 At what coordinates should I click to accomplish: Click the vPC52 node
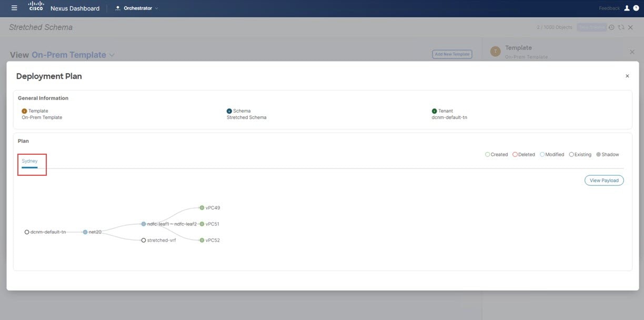click(202, 240)
